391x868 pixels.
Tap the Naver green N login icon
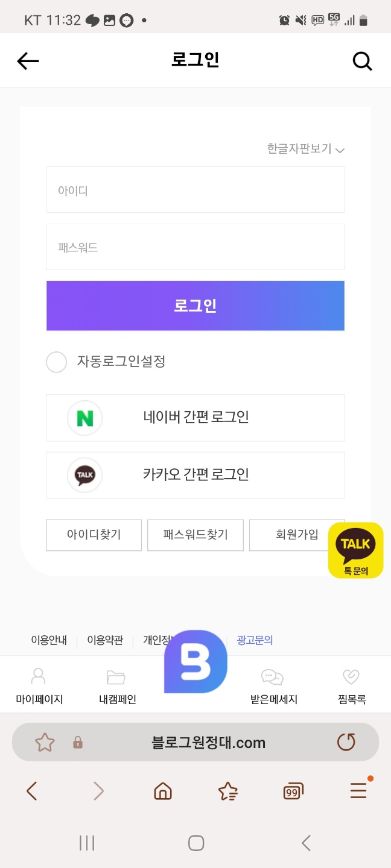coord(84,418)
